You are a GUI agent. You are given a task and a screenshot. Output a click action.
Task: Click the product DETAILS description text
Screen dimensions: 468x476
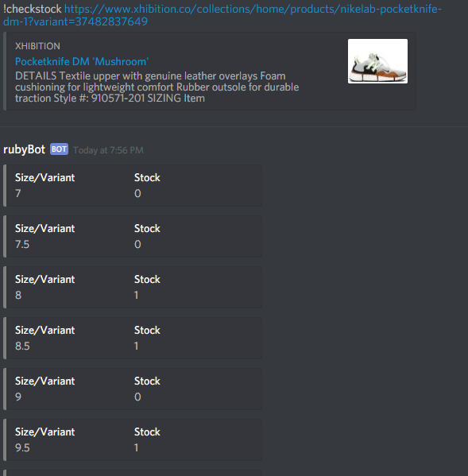point(157,87)
